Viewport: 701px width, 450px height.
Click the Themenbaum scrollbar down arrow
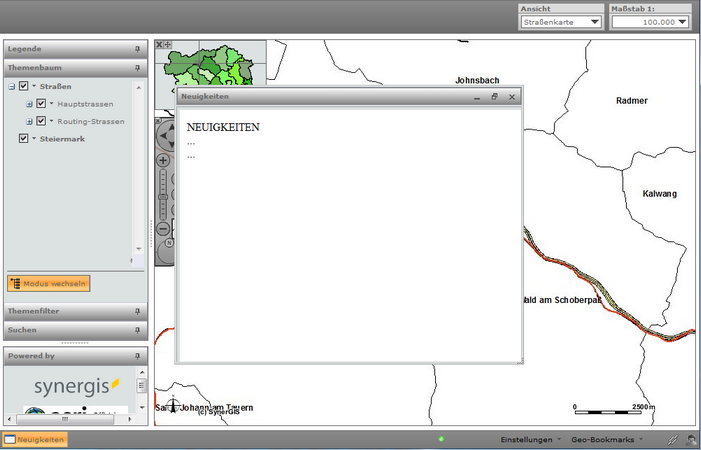pos(139,249)
